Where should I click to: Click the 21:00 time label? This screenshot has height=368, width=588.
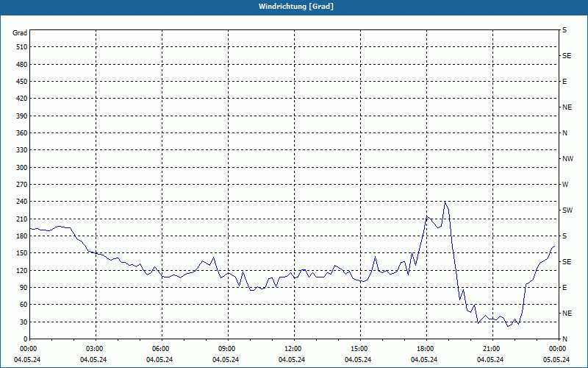tap(492, 349)
